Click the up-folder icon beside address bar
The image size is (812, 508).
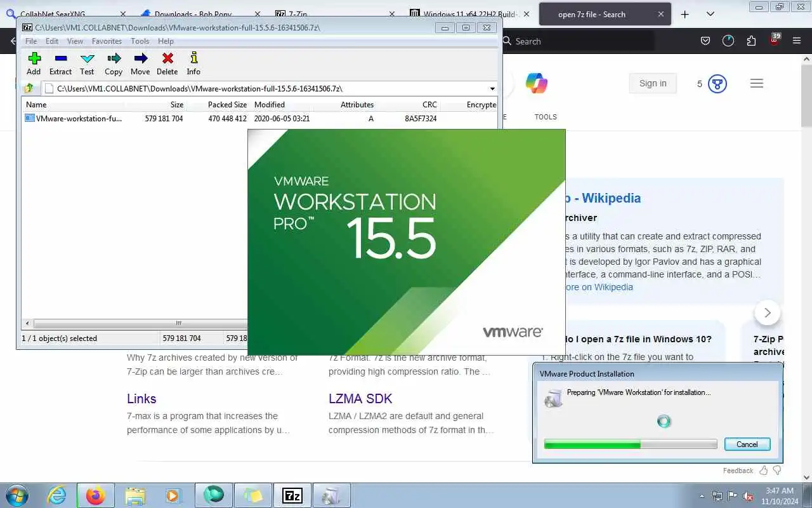(29, 88)
